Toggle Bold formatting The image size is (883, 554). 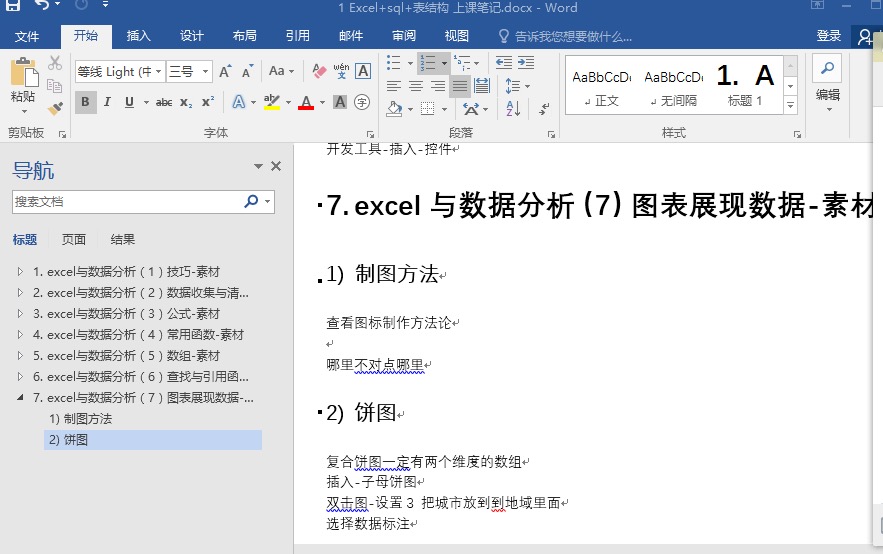pyautogui.click(x=85, y=102)
